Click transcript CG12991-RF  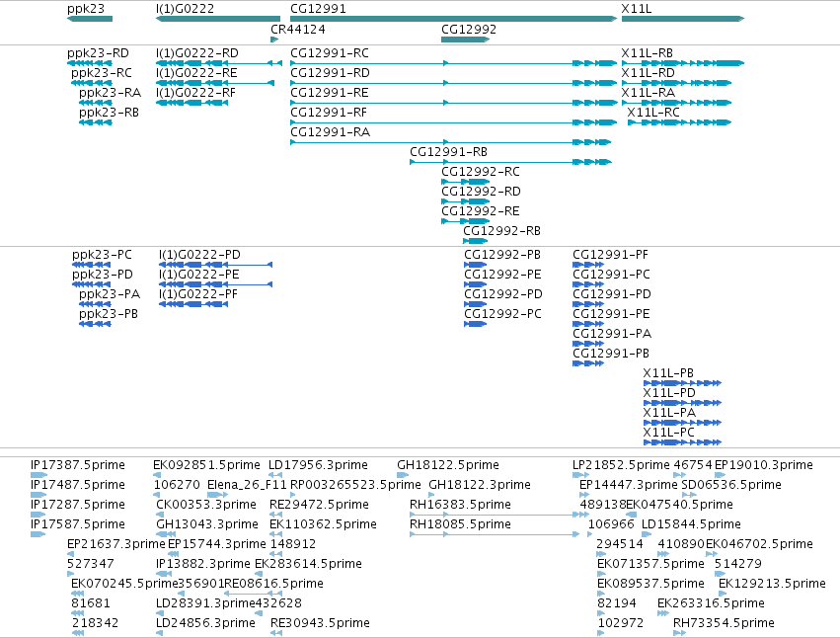(x=329, y=113)
